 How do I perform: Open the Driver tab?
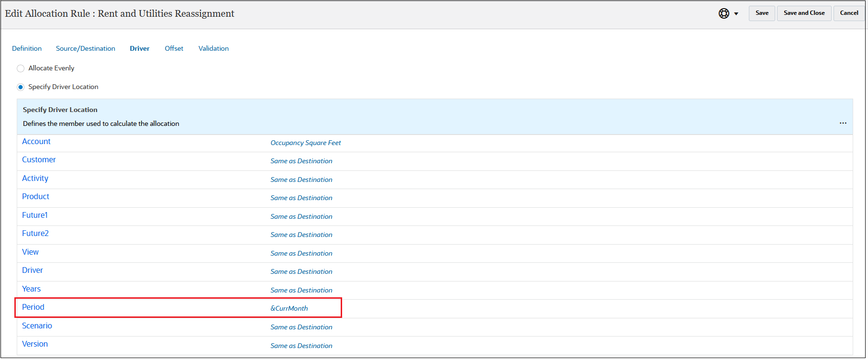[x=140, y=48]
